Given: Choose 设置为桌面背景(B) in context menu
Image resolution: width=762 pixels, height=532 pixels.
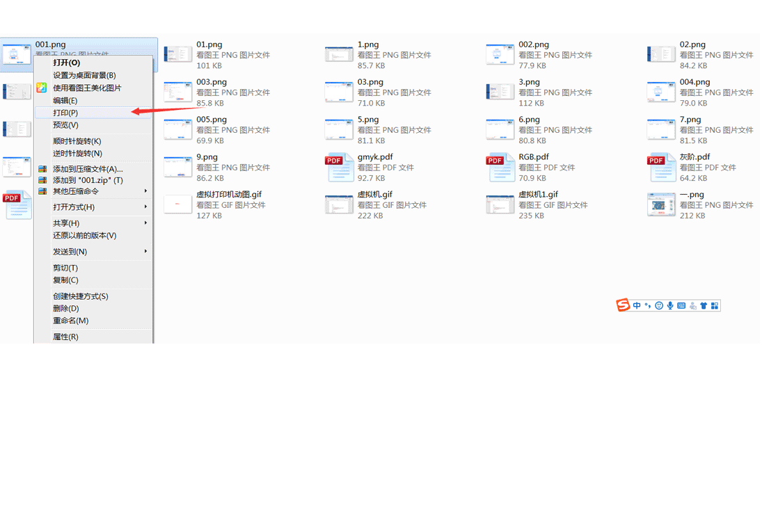Looking at the screenshot, I should (x=84, y=75).
